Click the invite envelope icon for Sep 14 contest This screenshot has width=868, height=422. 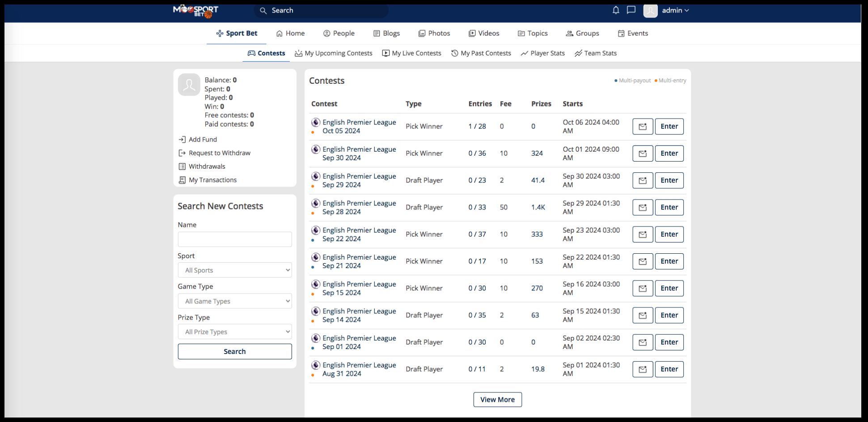coord(643,315)
